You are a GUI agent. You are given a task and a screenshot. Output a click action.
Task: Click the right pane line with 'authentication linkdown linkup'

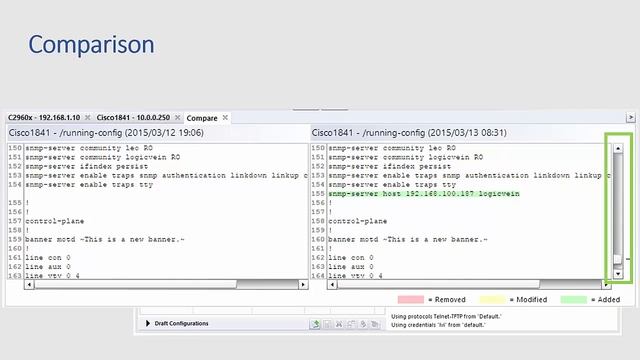tap(469, 176)
